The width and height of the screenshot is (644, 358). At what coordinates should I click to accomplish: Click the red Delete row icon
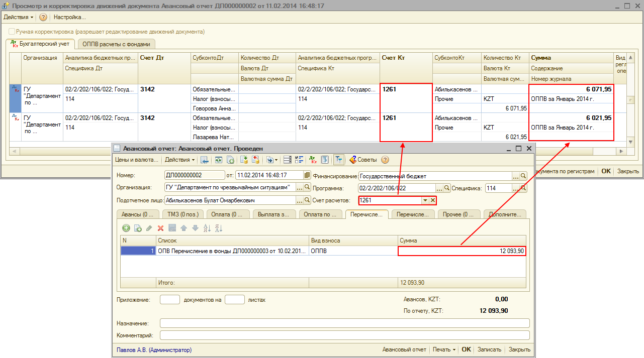tap(161, 228)
